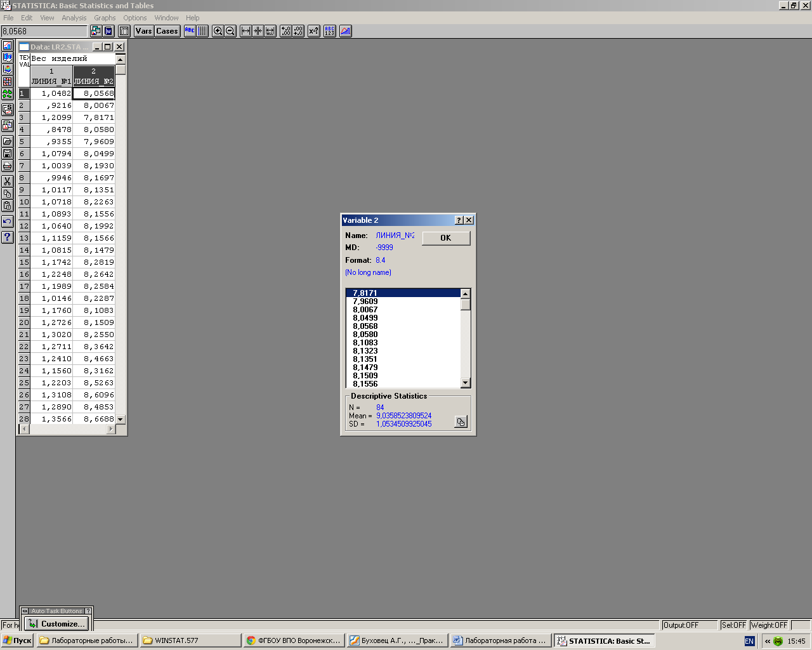Copy descriptive statistics icon in Variable 2 dialog
812x650 pixels.
(x=461, y=422)
